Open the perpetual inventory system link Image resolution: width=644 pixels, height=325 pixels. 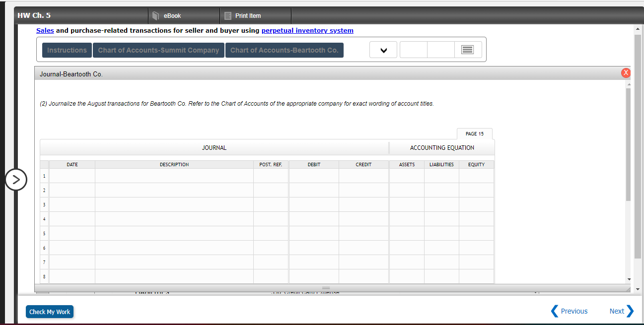(x=307, y=30)
